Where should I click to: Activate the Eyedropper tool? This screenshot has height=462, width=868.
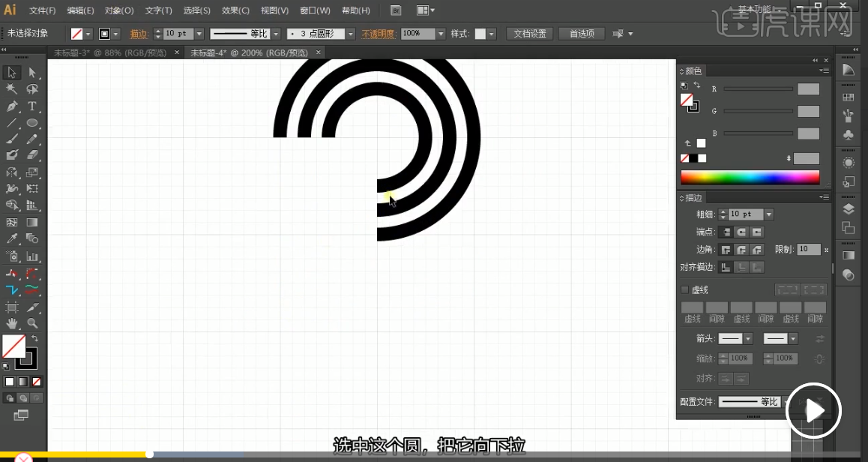tap(12, 239)
